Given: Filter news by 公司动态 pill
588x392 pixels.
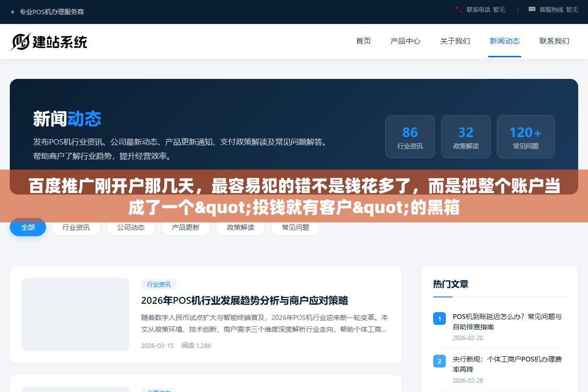Looking at the screenshot, I should (131, 227).
